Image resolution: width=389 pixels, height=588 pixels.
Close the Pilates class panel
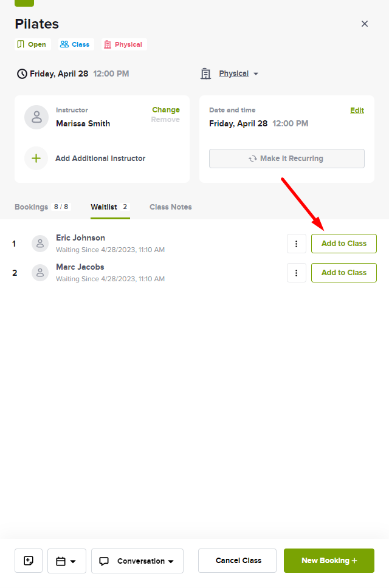[x=365, y=24]
